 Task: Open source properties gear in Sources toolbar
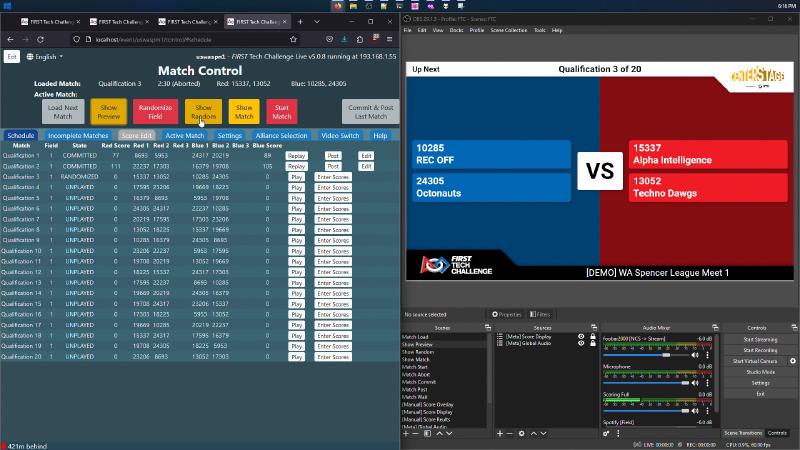pyautogui.click(x=521, y=433)
